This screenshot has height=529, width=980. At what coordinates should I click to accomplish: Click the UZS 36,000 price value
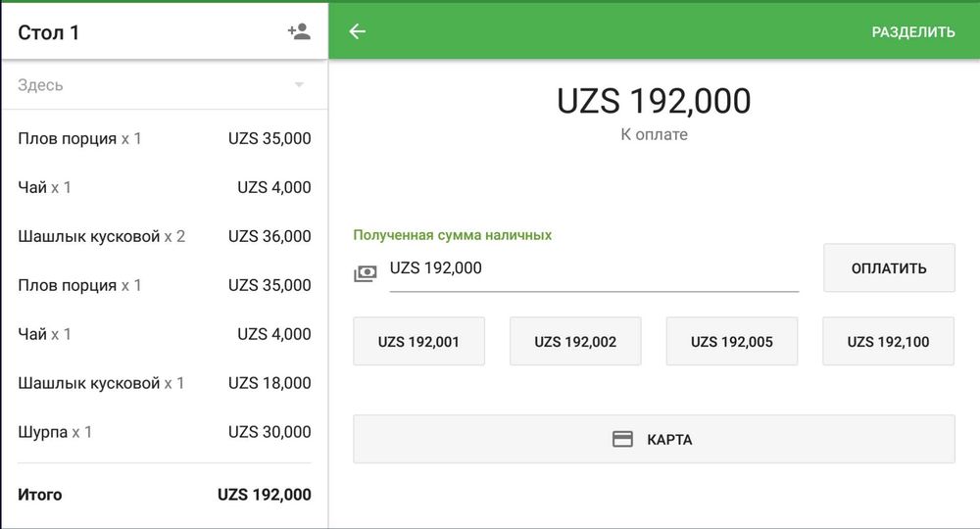click(269, 236)
